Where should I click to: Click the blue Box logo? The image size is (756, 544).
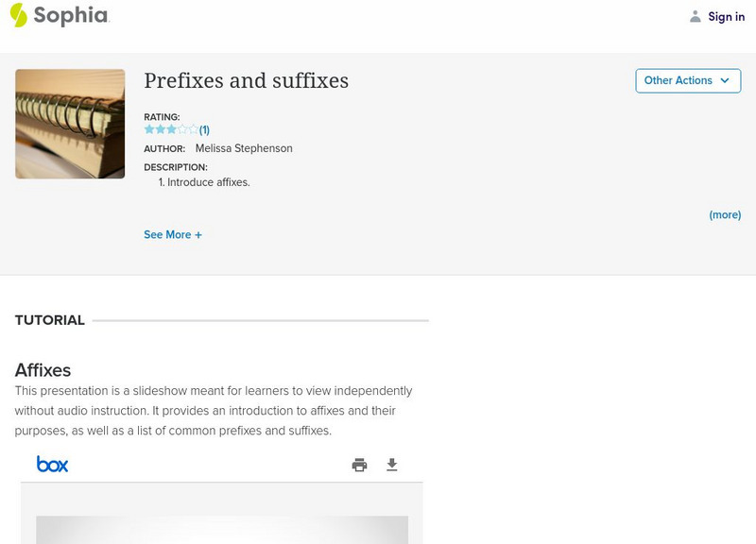(52, 464)
